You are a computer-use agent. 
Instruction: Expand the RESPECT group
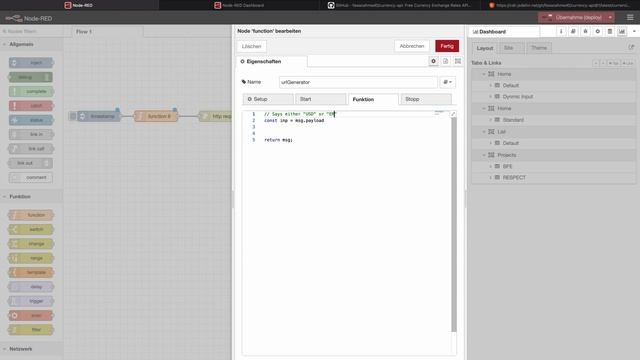tap(491, 178)
